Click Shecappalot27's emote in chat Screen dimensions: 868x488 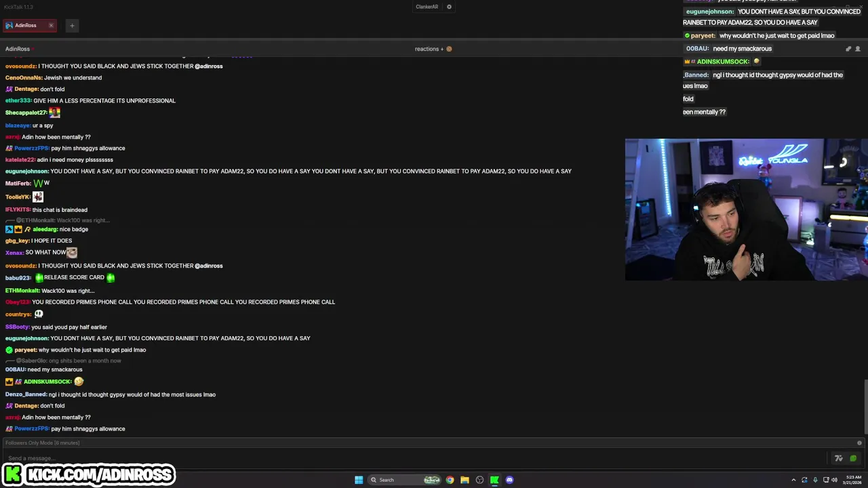pos(54,113)
